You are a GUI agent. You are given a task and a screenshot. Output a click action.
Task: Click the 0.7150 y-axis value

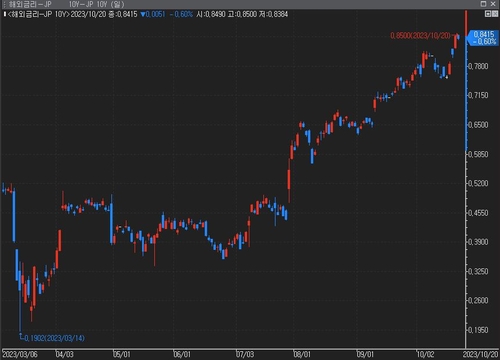478,95
